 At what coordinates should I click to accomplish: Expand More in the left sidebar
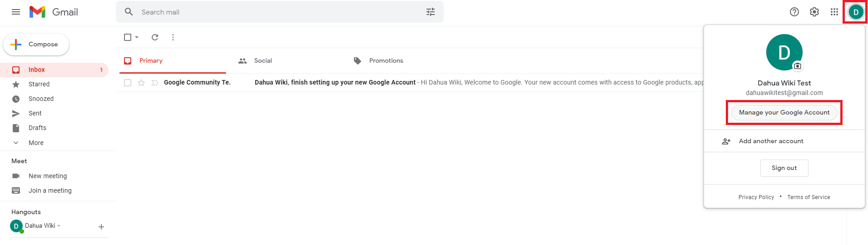[36, 143]
